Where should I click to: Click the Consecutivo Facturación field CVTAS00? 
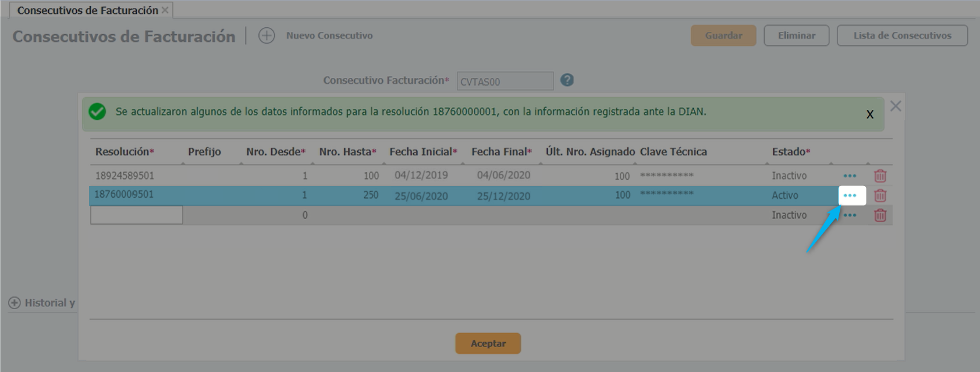pos(505,81)
